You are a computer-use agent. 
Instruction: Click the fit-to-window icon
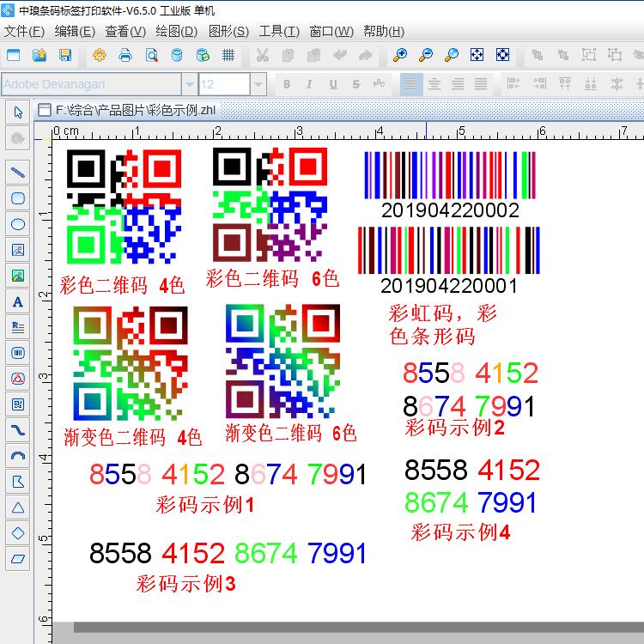click(x=477, y=55)
